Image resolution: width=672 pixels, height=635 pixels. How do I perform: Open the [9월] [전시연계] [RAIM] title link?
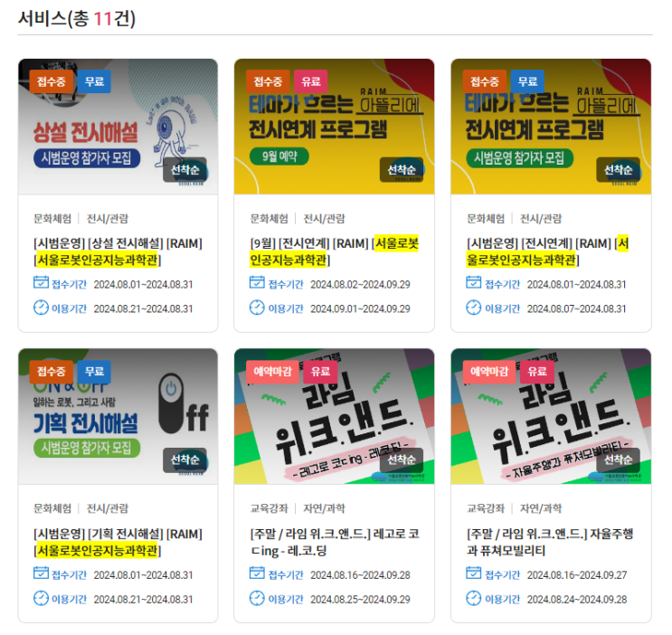[x=335, y=251]
